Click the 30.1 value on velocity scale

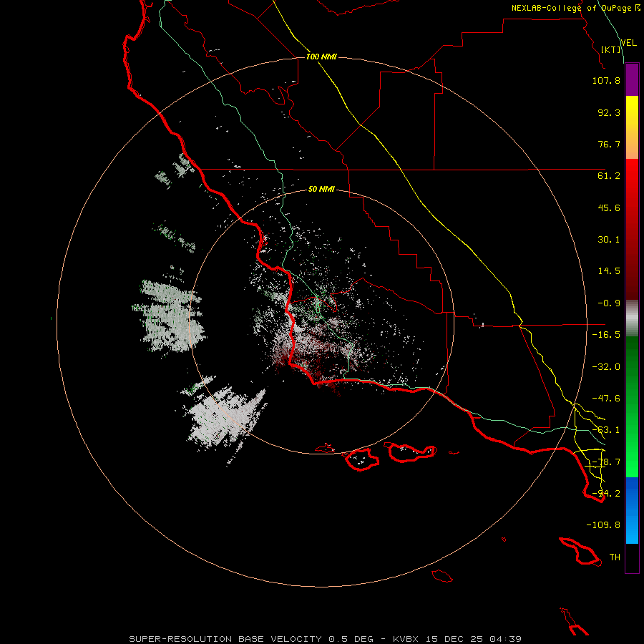tap(609, 240)
